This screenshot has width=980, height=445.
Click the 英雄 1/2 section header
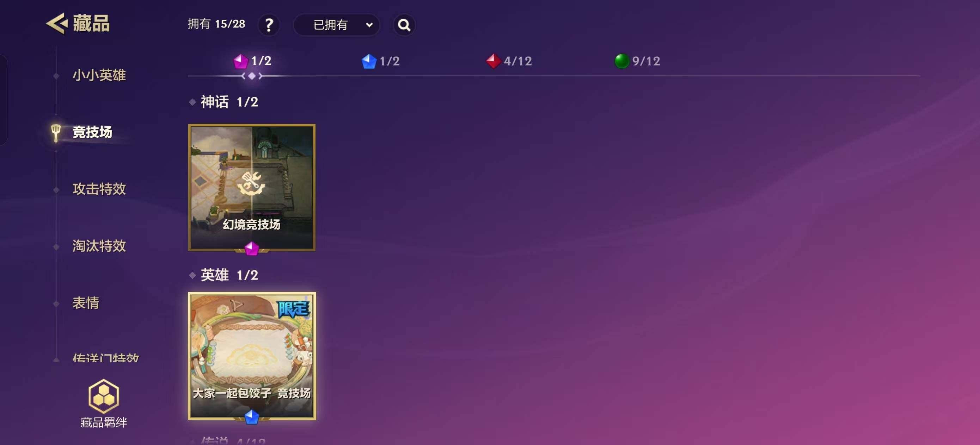point(229,275)
